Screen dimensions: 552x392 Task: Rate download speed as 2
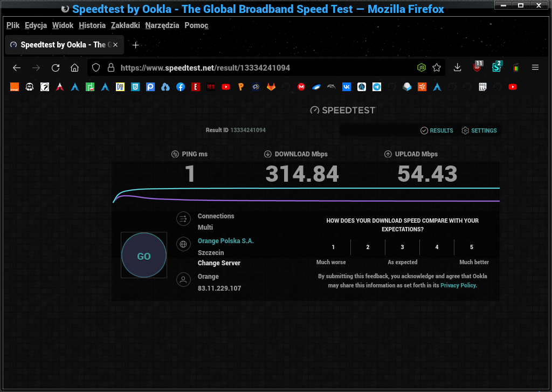click(x=368, y=247)
